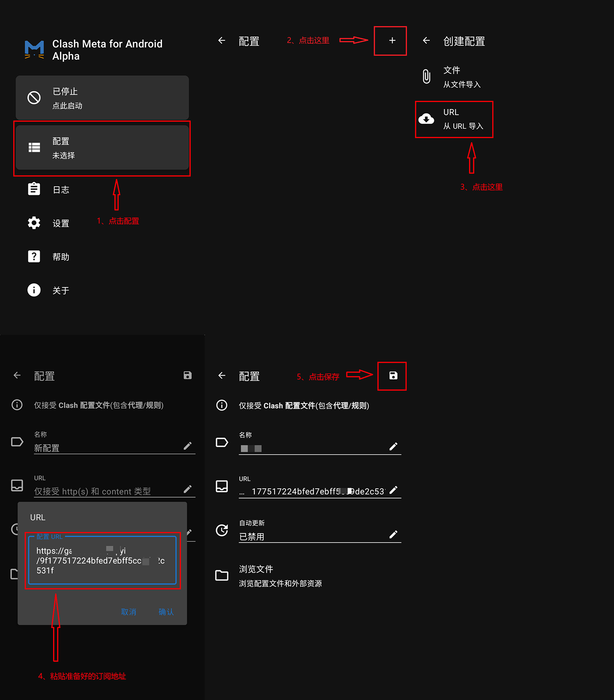
Task: Open 设置 via the gear icon
Action: tap(34, 223)
